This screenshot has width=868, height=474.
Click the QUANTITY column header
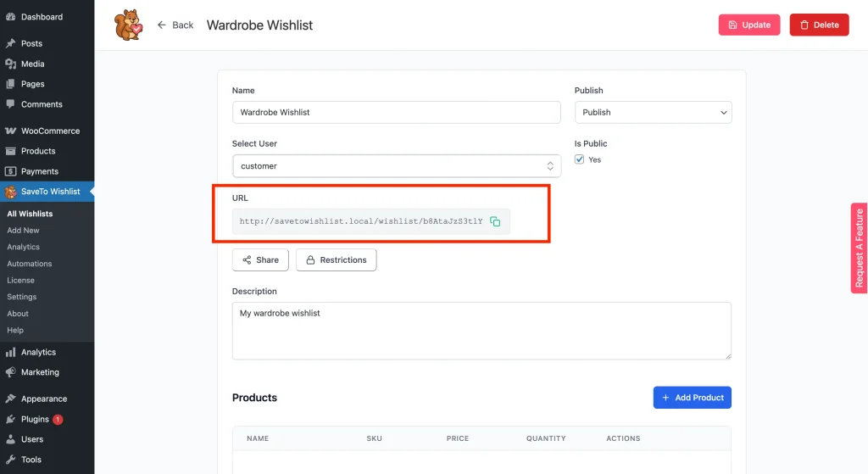(546, 438)
